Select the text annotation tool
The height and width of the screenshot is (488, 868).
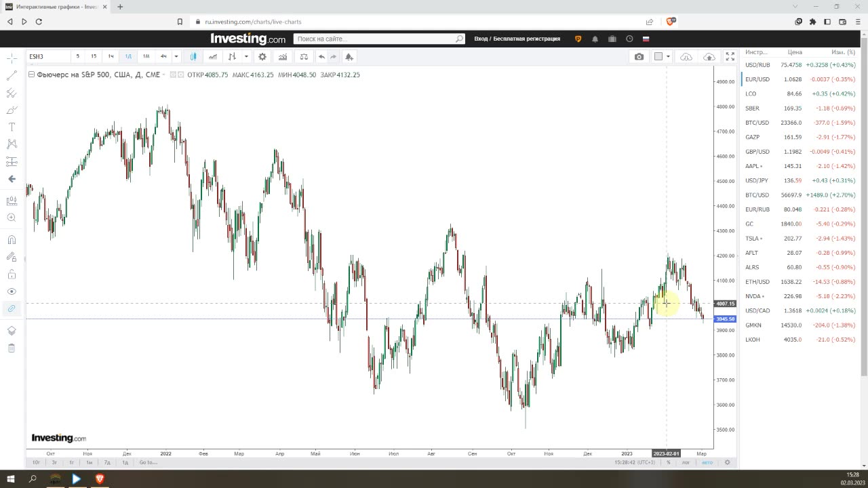click(x=12, y=127)
